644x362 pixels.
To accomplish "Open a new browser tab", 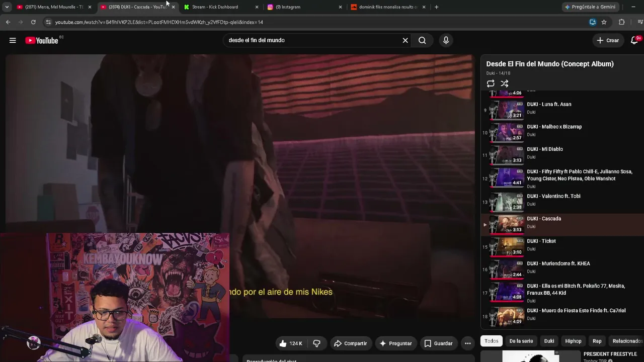I will [436, 7].
